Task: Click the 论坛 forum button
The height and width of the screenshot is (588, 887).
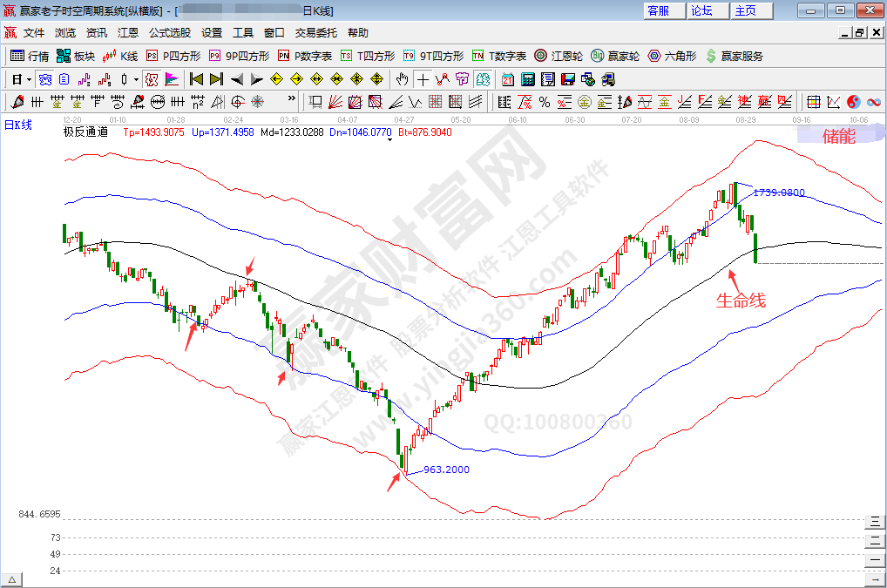Action: click(x=701, y=10)
